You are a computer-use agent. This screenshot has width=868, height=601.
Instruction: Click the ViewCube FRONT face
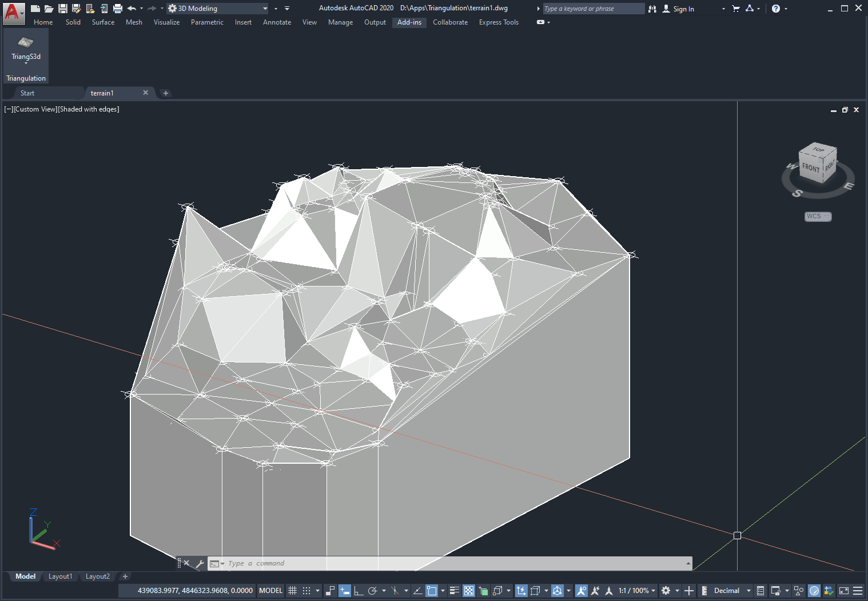811,168
